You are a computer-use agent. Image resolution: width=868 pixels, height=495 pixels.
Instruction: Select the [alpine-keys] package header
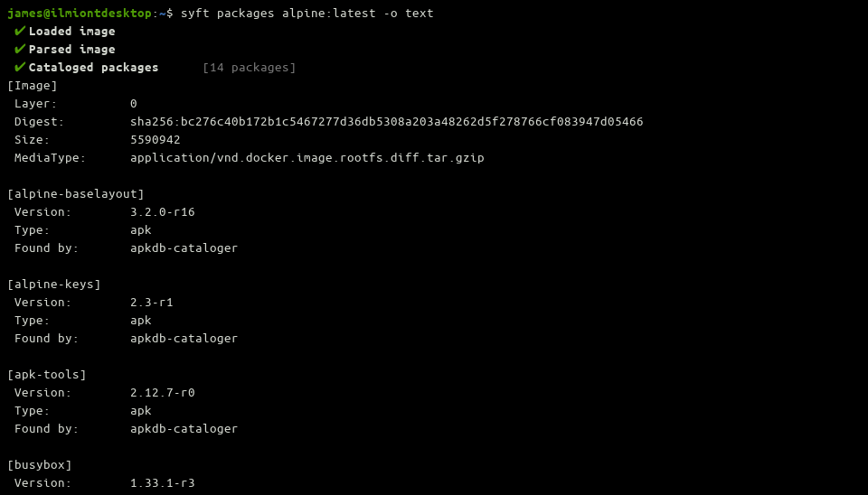[x=54, y=285]
